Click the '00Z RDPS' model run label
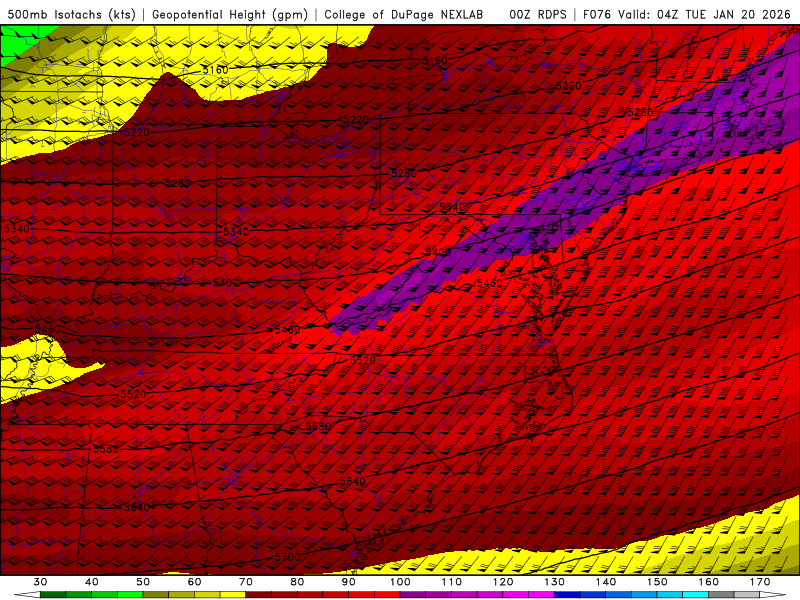The height and width of the screenshot is (600, 800). (538, 14)
